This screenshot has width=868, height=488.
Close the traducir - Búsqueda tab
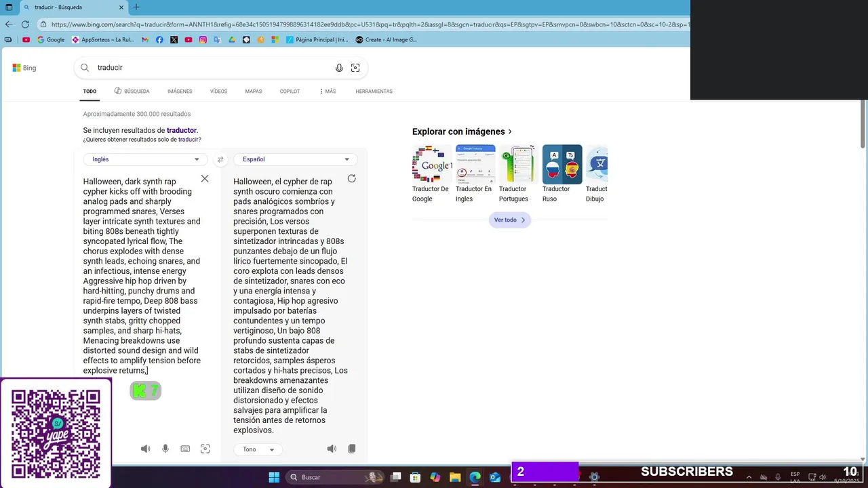122,7
